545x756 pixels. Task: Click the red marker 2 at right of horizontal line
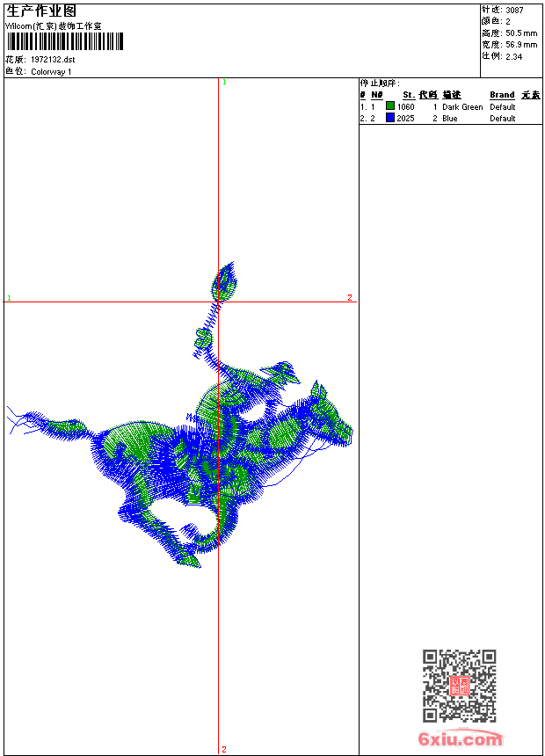349,298
